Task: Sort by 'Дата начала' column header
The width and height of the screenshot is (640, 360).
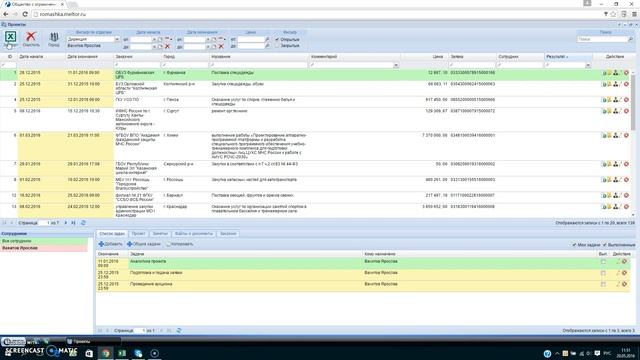Action: click(41, 57)
